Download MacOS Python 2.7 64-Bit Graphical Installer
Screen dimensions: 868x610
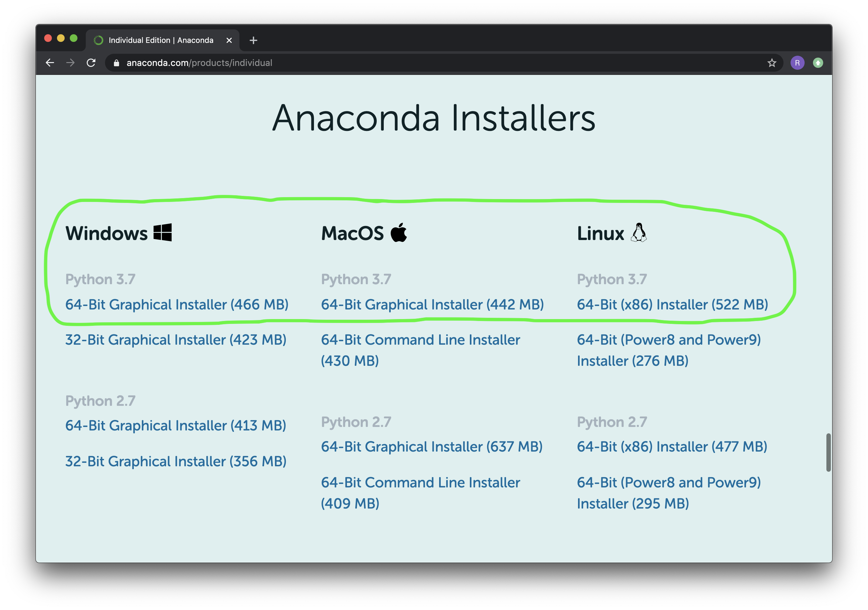click(x=432, y=447)
